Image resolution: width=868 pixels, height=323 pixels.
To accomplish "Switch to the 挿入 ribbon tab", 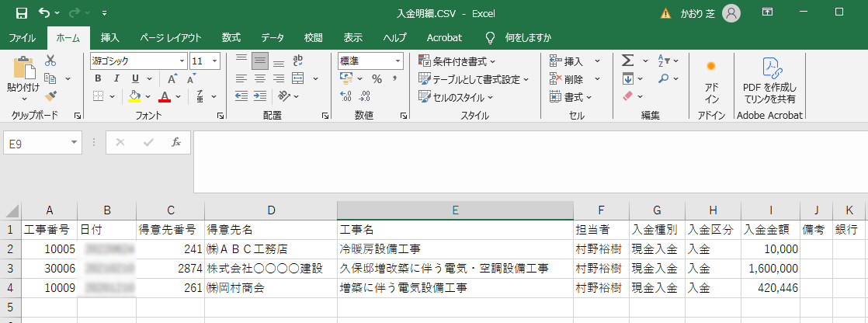I will (110, 37).
